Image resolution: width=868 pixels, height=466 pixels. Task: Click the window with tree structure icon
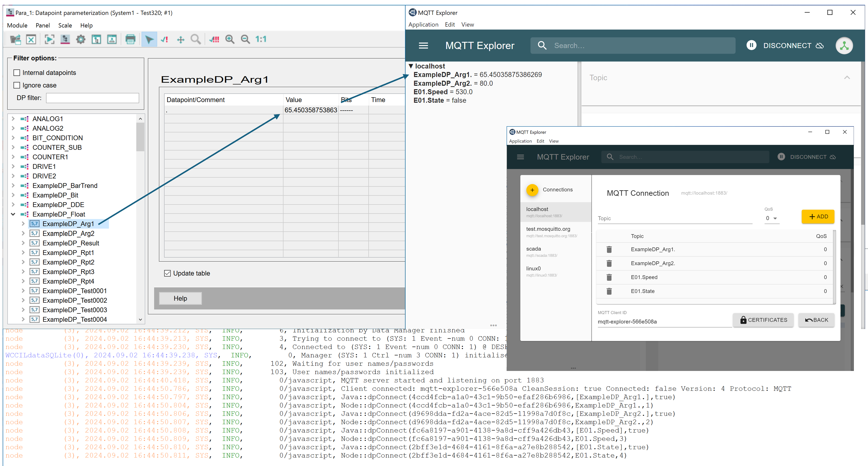point(96,39)
